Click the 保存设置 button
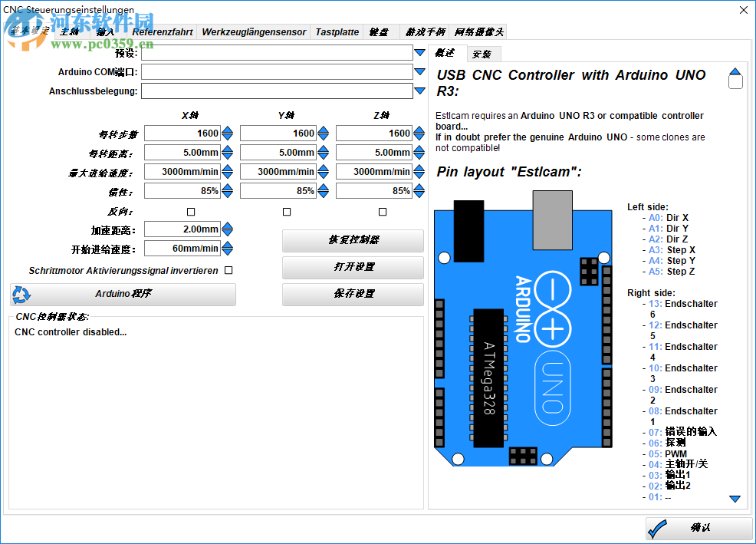 tap(353, 294)
